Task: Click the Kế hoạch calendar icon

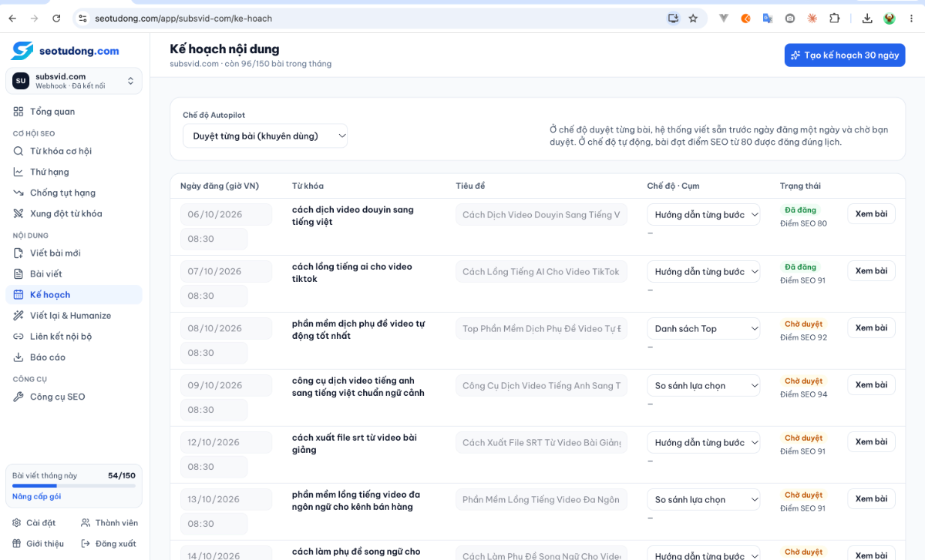Action: coord(18,294)
